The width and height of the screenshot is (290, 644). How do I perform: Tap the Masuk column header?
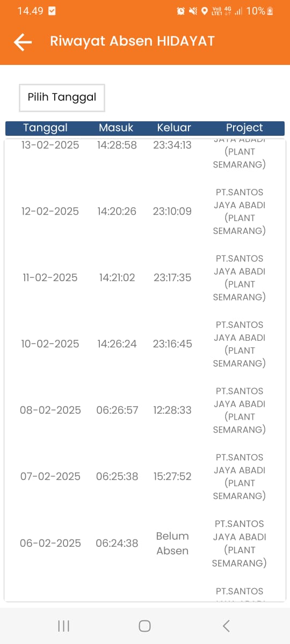116,128
